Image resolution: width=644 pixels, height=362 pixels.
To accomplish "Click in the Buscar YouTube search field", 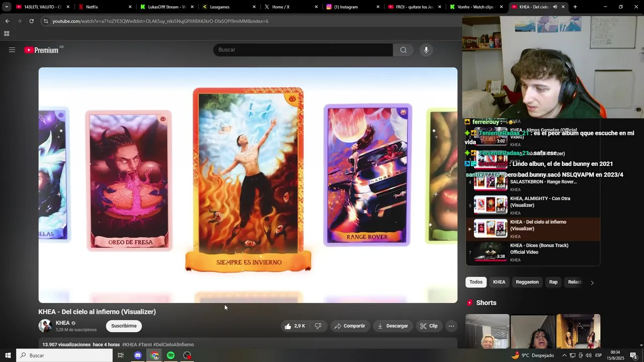I will [x=303, y=50].
